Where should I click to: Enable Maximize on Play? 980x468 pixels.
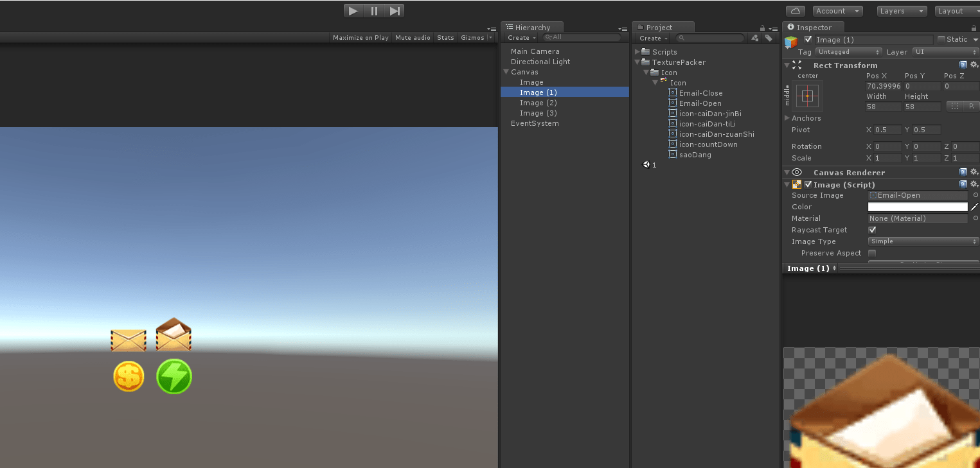[x=360, y=37]
